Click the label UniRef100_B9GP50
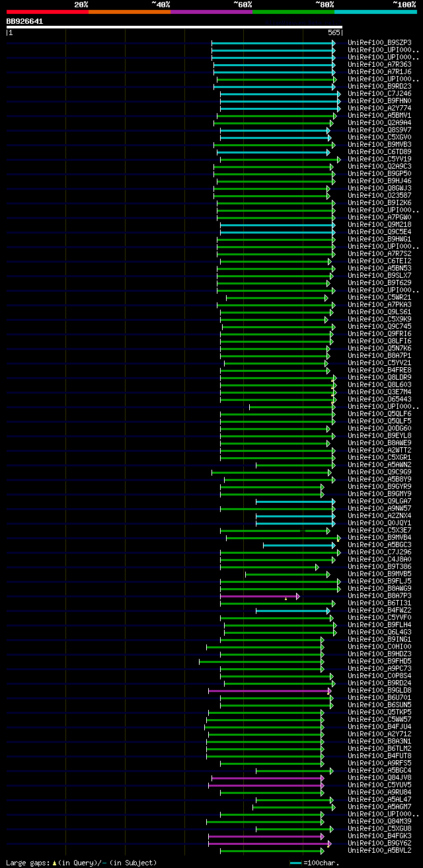423x868 pixels. 379,174
